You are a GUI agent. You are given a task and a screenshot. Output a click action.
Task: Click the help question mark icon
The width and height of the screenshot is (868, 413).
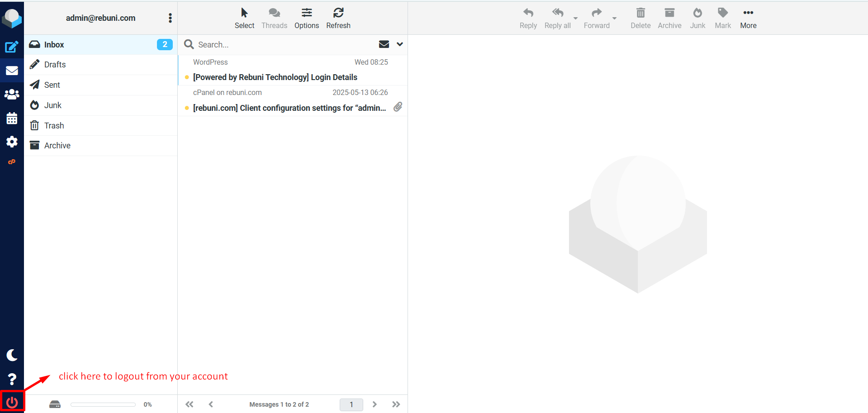[x=12, y=379]
